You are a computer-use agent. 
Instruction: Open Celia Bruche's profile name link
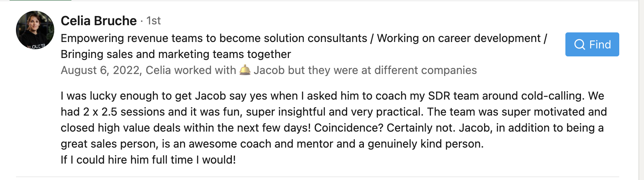click(x=99, y=20)
